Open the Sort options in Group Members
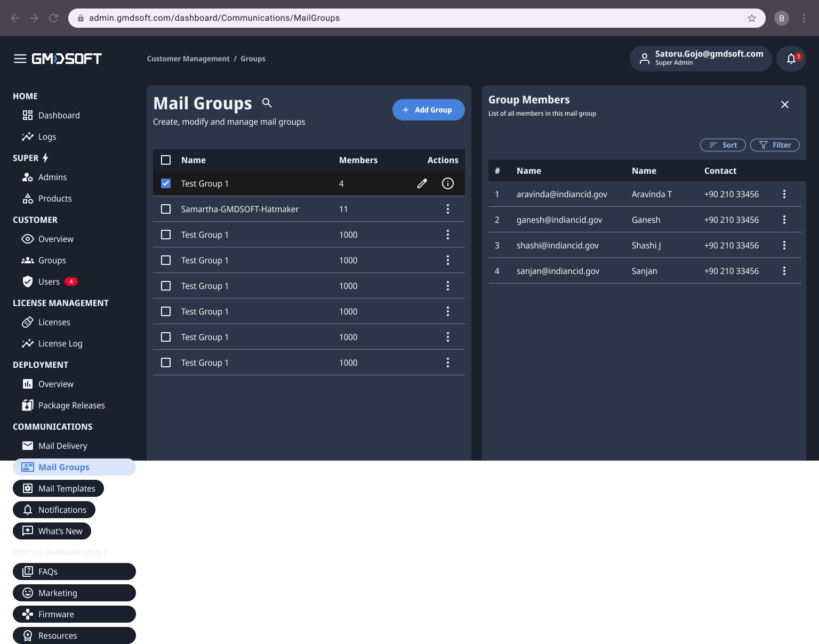This screenshot has height=644, width=819. [x=723, y=145]
